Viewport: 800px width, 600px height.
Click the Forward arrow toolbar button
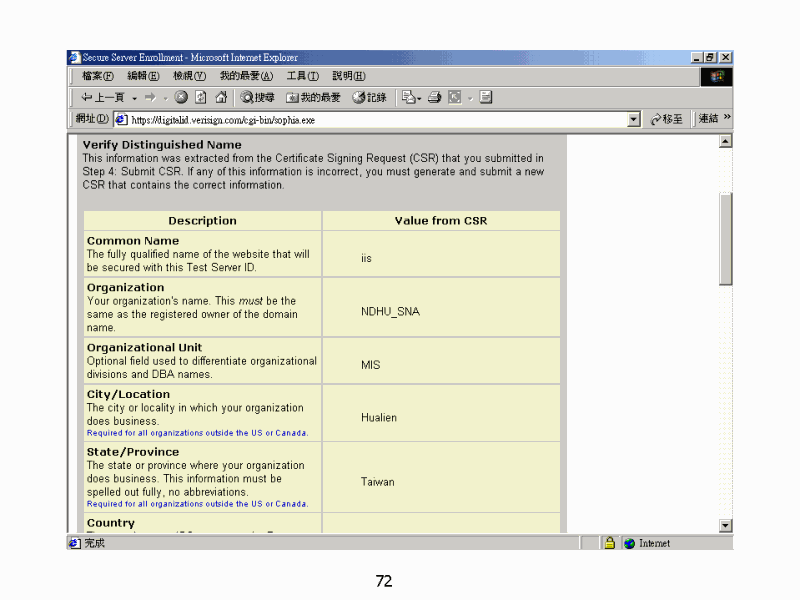(x=149, y=97)
